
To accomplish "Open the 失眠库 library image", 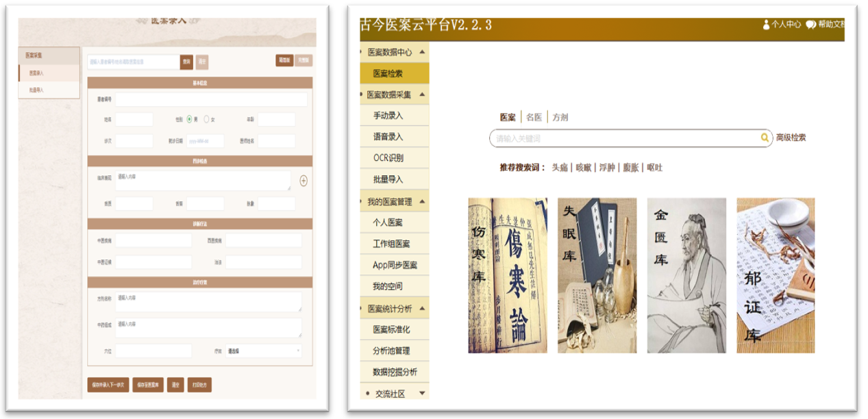I will click(x=597, y=275).
